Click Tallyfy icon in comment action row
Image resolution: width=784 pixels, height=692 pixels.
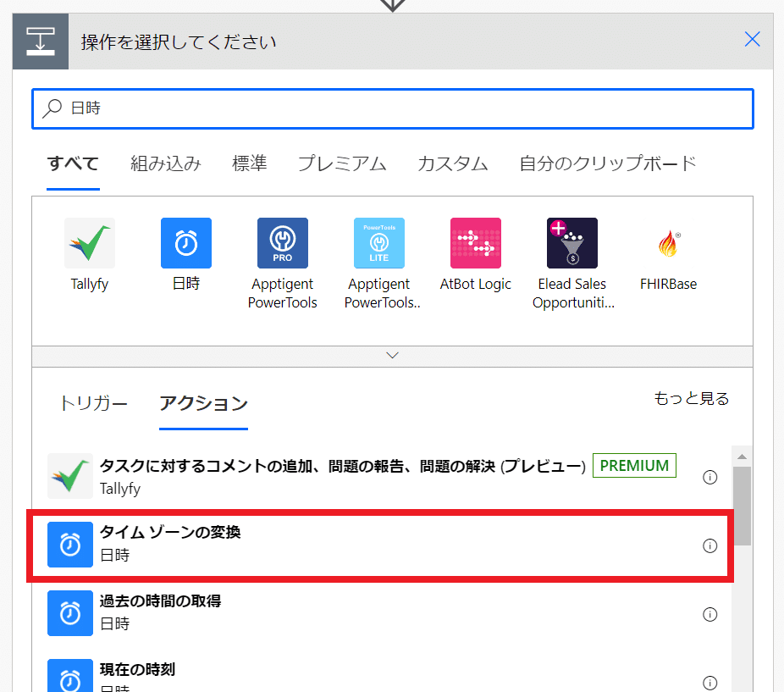(70, 476)
